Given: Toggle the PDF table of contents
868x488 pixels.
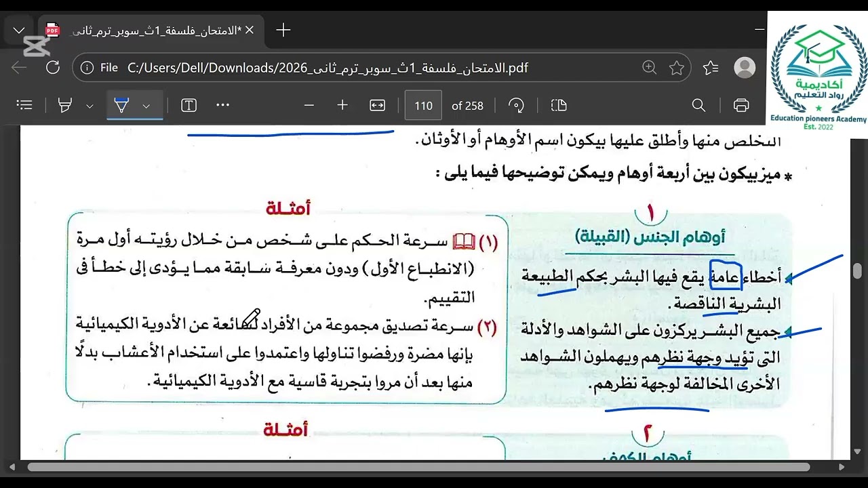Looking at the screenshot, I should (24, 105).
